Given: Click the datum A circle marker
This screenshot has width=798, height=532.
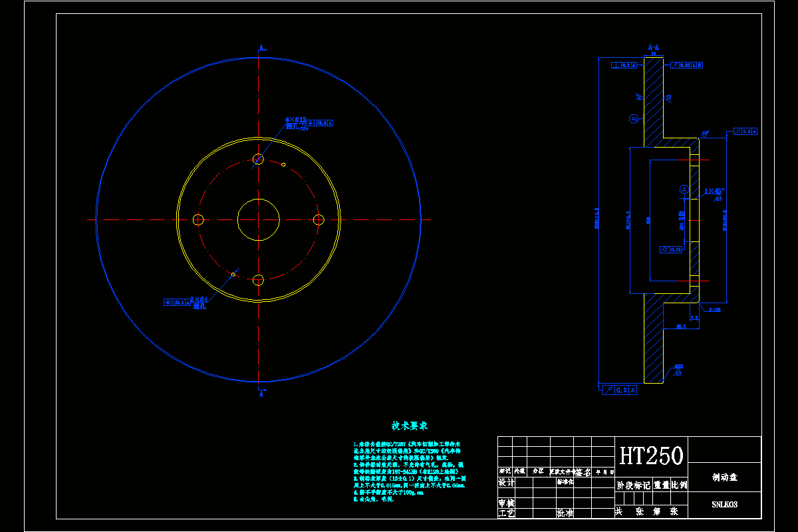Looking at the screenshot, I should 684,190.
